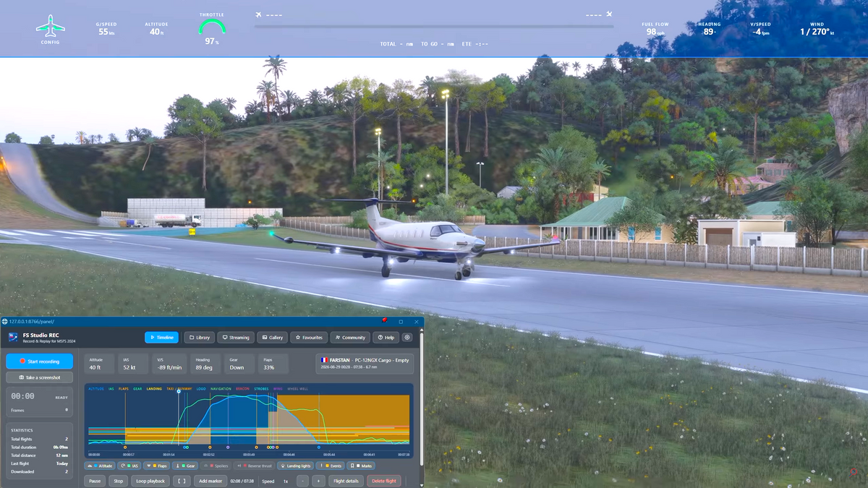Pause the replay playback
The height and width of the screenshot is (488, 868).
click(x=95, y=481)
